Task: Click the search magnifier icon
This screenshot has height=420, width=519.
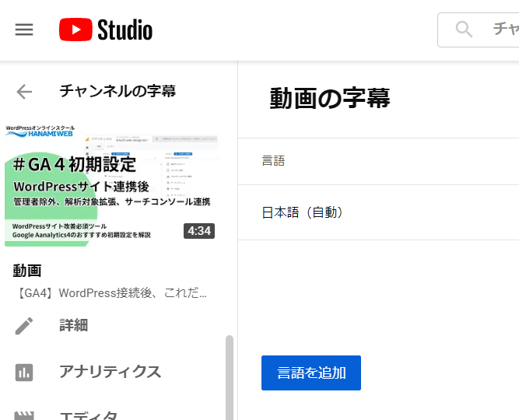Action: coord(465,30)
